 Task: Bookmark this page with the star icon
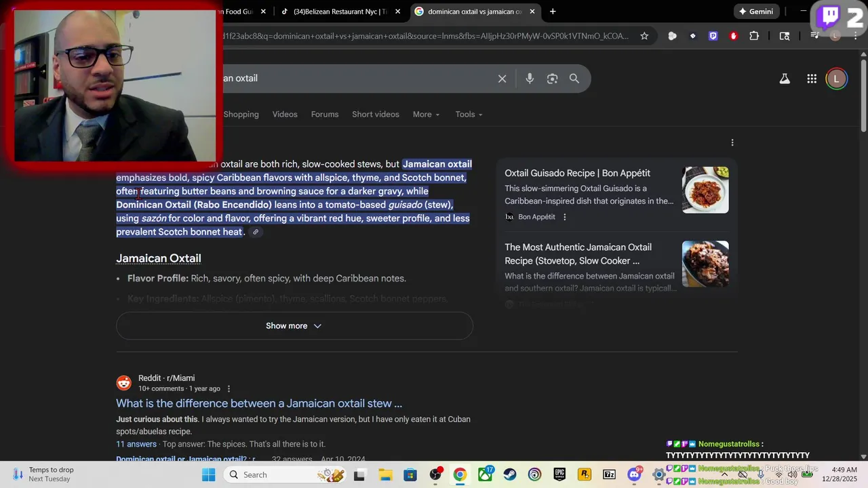click(x=644, y=36)
